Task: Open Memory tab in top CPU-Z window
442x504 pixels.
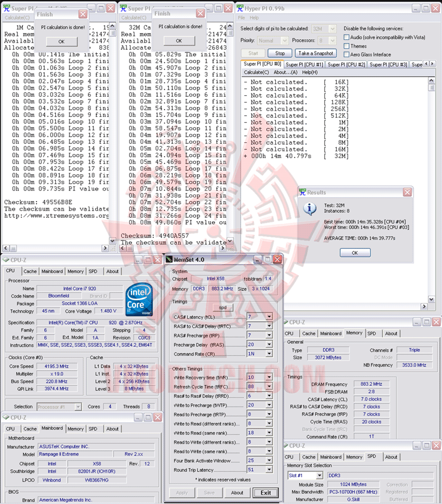Action: click(x=76, y=271)
